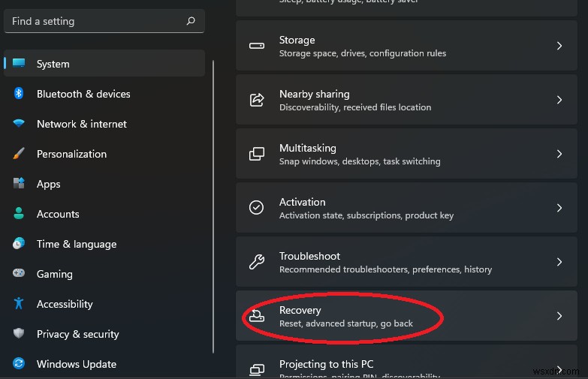
Task: Open Accounts in the navigation sidebar
Action: 58,214
